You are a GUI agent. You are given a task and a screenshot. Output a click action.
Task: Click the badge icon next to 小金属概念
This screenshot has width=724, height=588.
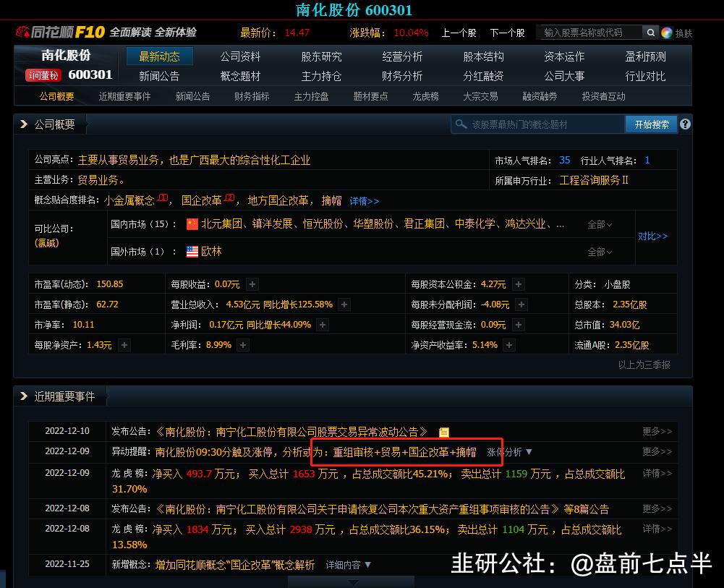click(x=163, y=197)
